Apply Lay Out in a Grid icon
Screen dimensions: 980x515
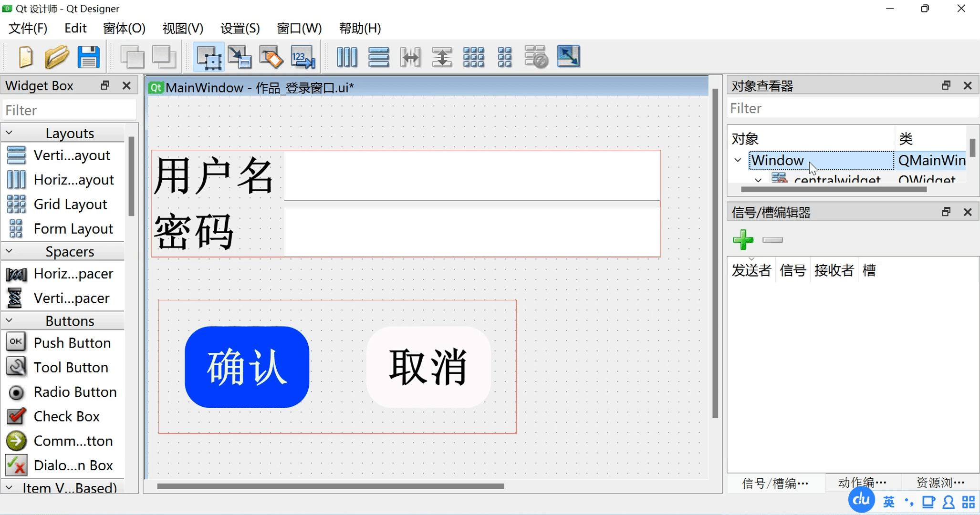473,57
